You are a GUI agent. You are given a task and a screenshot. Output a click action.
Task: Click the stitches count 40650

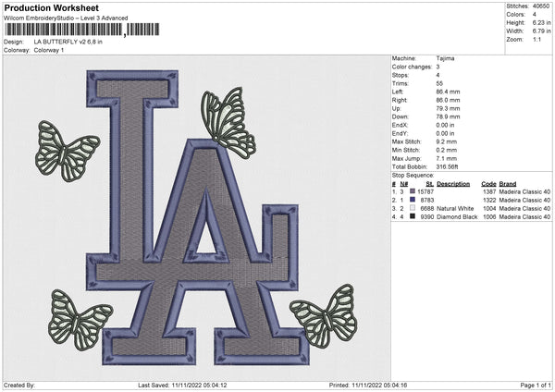tap(541, 6)
